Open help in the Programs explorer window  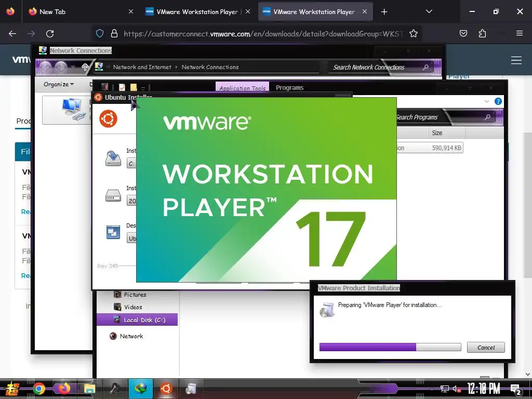coord(498,101)
